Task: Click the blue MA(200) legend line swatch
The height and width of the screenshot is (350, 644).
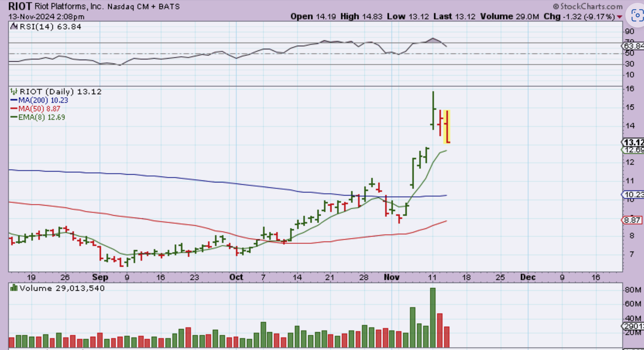Action: coord(14,100)
